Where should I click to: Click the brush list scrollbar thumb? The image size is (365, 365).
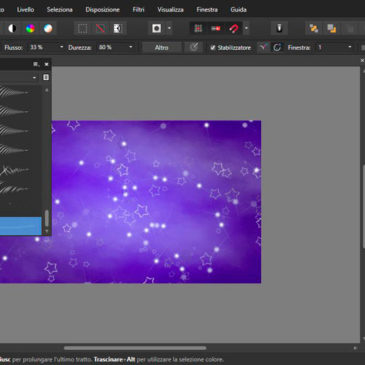pyautogui.click(x=47, y=218)
